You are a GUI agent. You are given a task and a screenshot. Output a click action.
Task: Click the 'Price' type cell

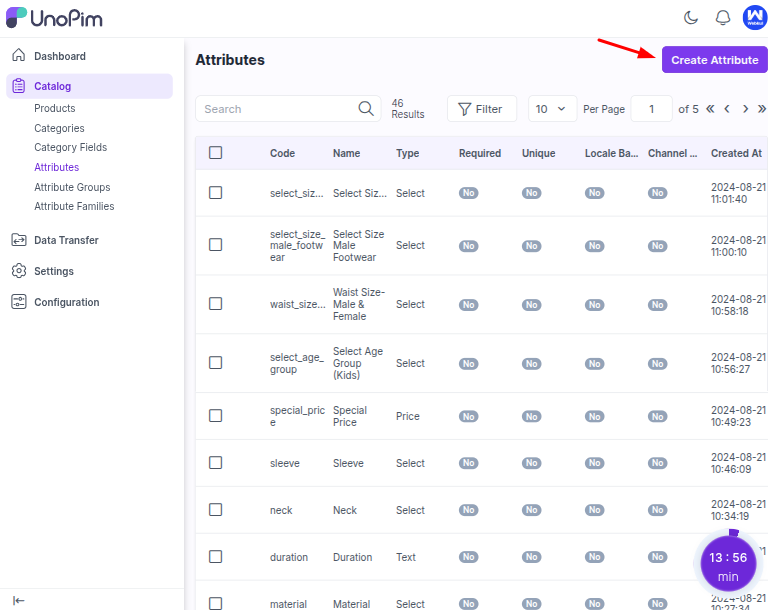(x=408, y=416)
